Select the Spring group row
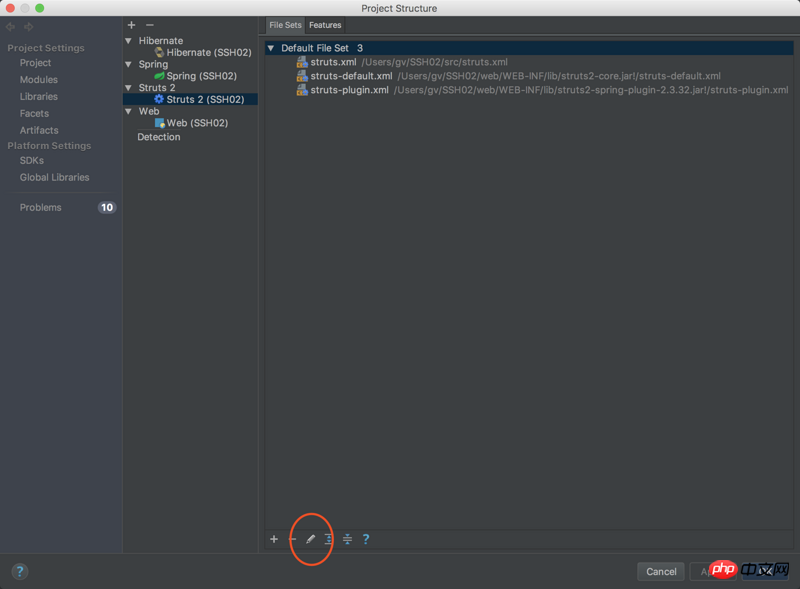The width and height of the screenshot is (800, 589). click(x=153, y=64)
